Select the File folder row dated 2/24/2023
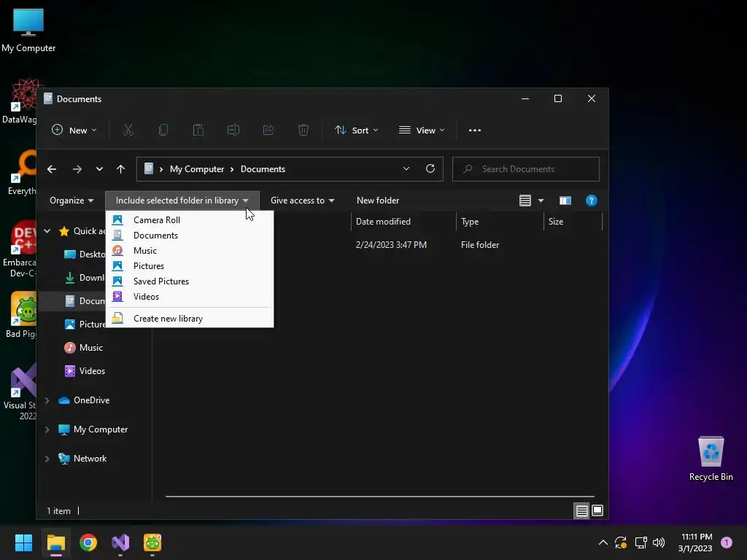The image size is (747, 560). pyautogui.click(x=379, y=245)
